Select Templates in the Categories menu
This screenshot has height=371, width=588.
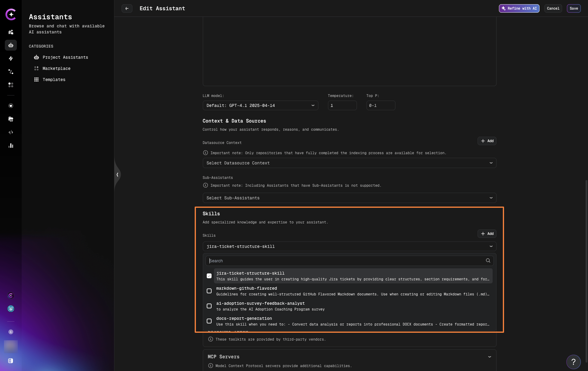tap(54, 79)
